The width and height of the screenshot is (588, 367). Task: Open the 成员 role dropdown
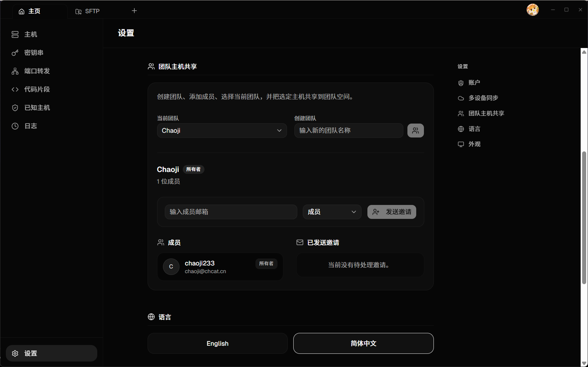(x=332, y=212)
